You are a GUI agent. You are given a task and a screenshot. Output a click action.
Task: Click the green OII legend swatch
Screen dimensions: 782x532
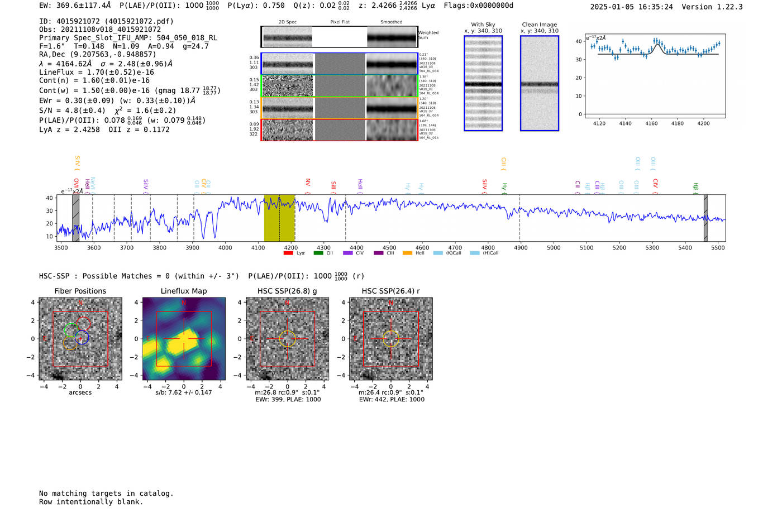pos(318,253)
